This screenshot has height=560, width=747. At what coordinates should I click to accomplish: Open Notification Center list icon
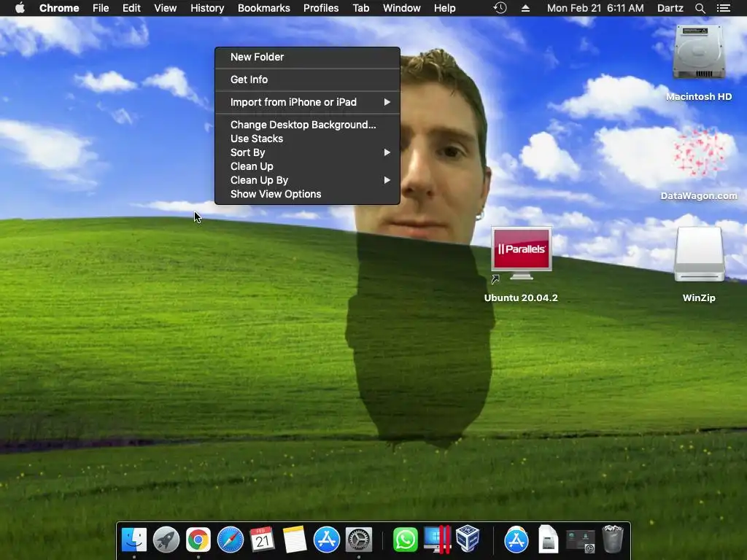click(x=724, y=8)
